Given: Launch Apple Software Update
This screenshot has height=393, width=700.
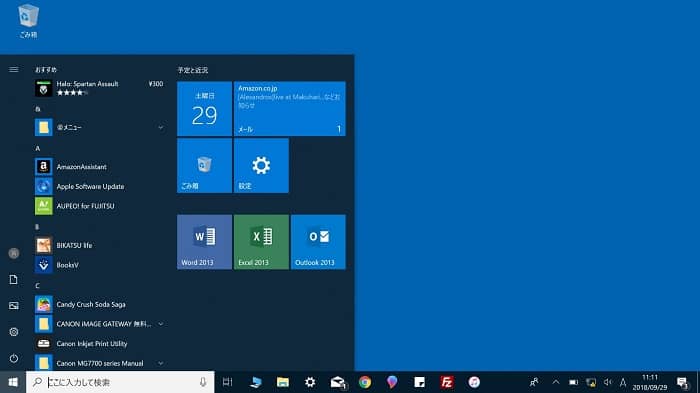Looking at the screenshot, I should pos(100,186).
